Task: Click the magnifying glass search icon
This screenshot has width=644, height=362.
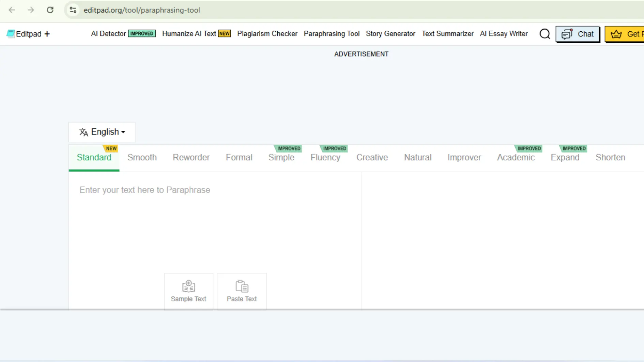Action: point(545,34)
